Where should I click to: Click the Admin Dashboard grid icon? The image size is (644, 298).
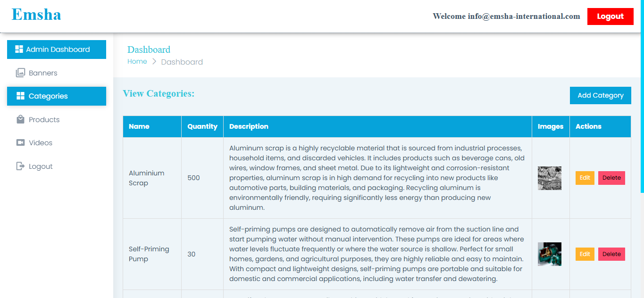(x=19, y=49)
